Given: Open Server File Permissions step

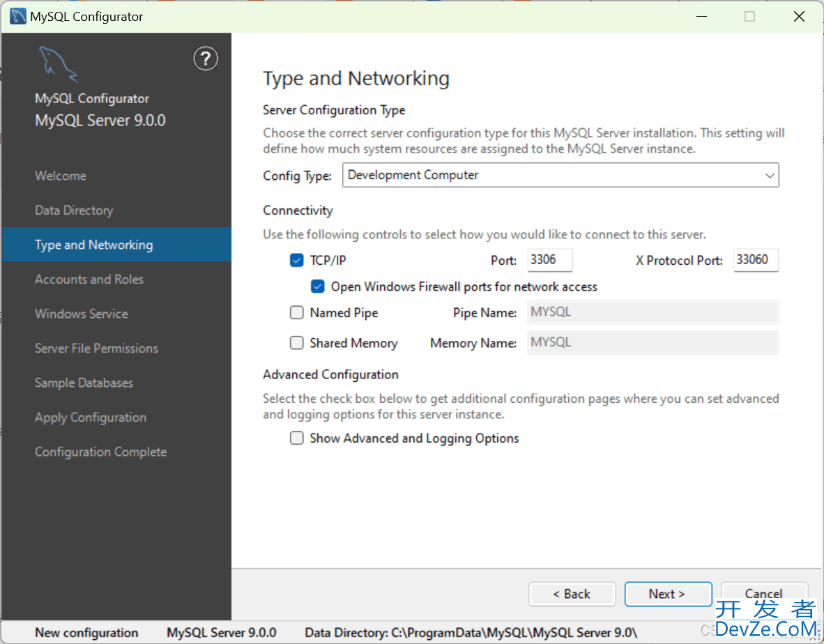Looking at the screenshot, I should [96, 348].
